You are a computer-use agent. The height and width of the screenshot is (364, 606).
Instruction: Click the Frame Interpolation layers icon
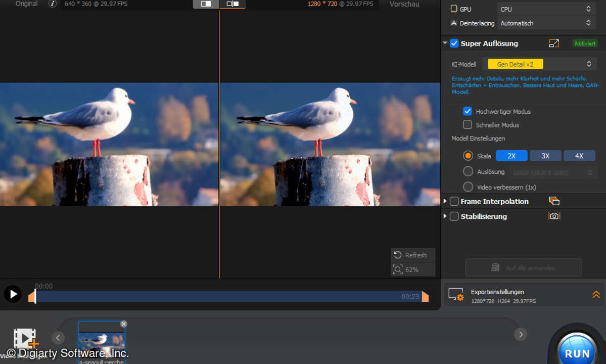point(554,201)
